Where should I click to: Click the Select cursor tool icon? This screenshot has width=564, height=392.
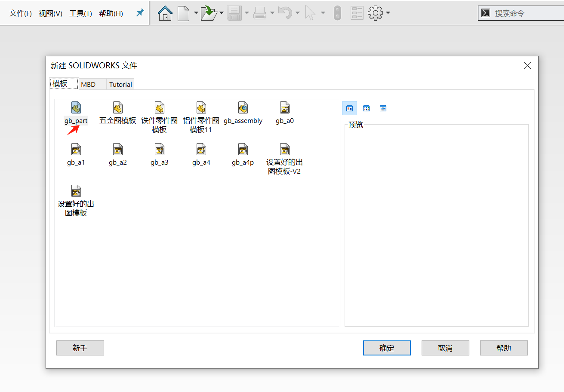(310, 13)
